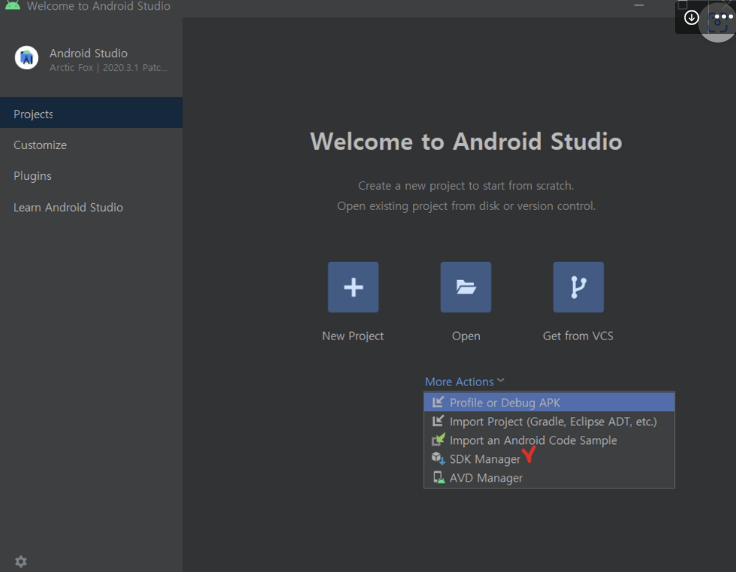Open the settings gear in the sidebar corner
This screenshot has width=736, height=572.
[x=21, y=561]
